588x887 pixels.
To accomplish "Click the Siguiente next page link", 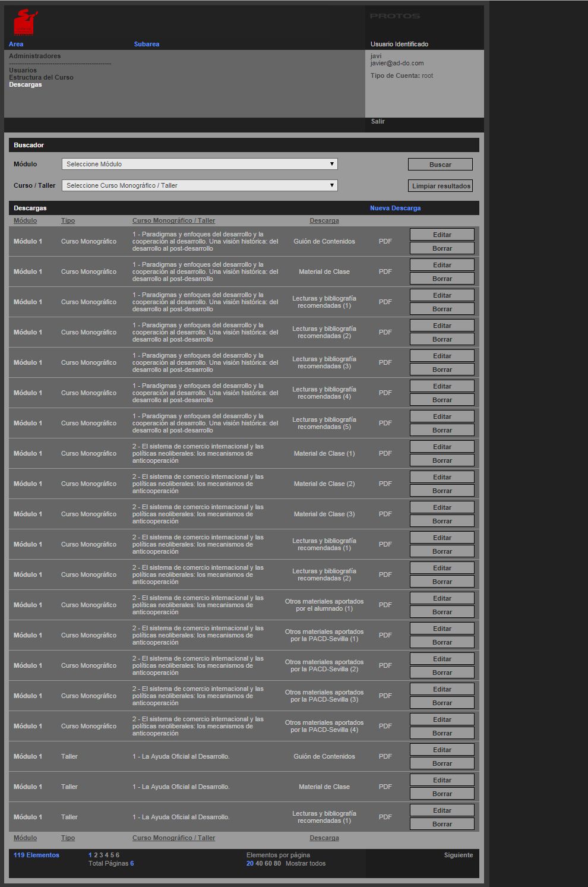I will 459,855.
